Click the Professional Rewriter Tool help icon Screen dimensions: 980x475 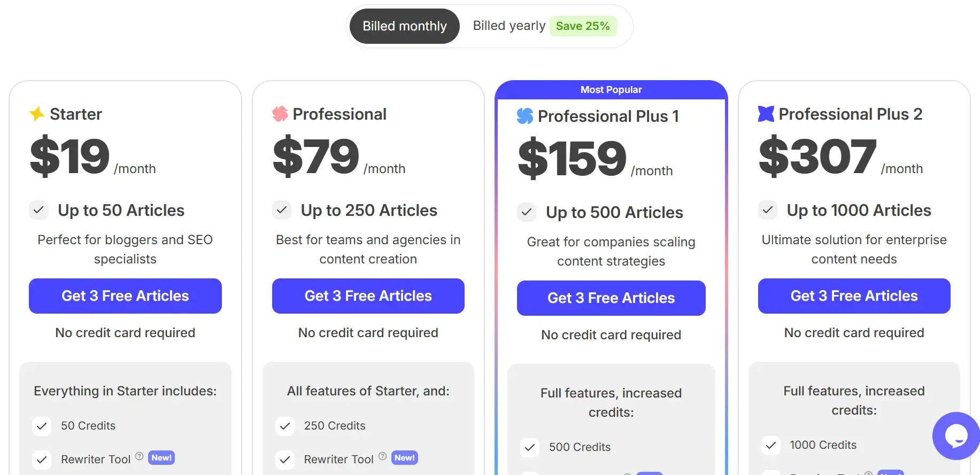click(382, 456)
